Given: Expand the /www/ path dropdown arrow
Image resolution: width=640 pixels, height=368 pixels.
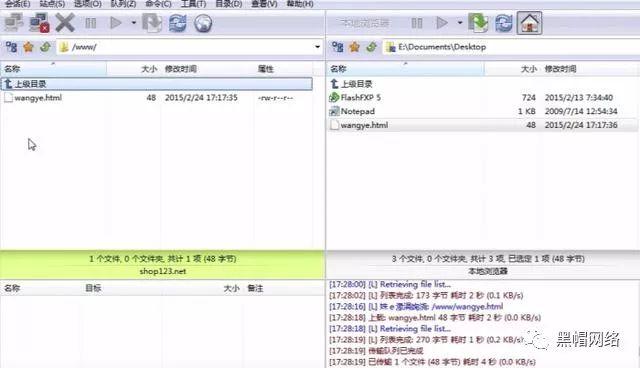Looking at the screenshot, I should (317, 47).
